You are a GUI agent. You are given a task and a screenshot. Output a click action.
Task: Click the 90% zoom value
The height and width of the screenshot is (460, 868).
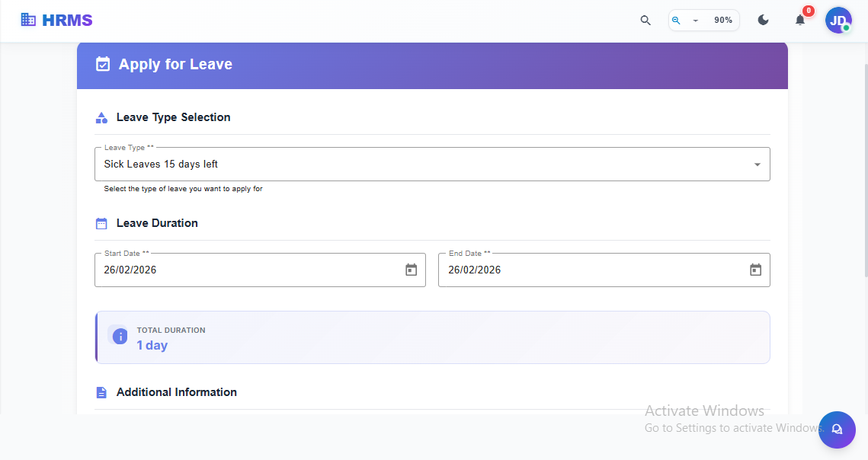click(723, 20)
